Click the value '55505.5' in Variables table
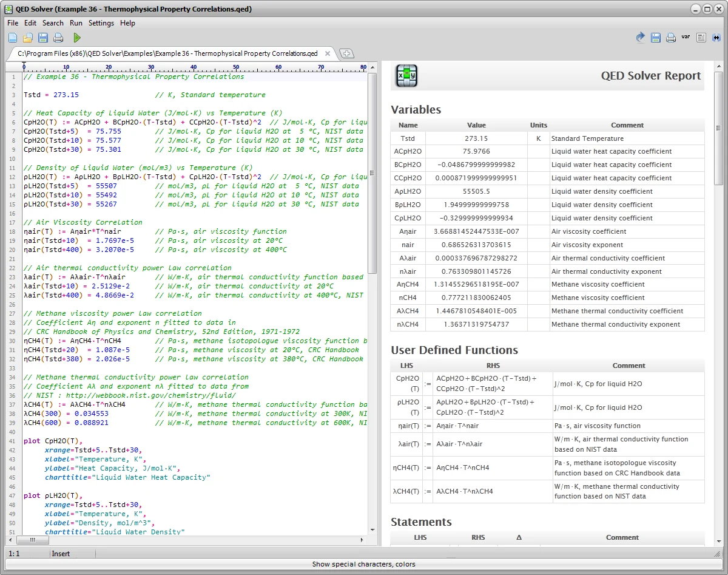Viewport: 728px width, 575px height. pos(476,191)
